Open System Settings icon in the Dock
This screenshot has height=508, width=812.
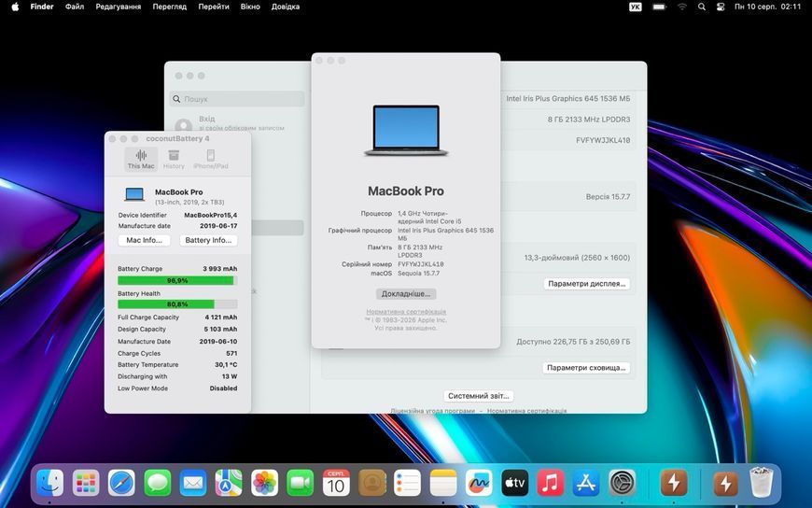(x=622, y=483)
